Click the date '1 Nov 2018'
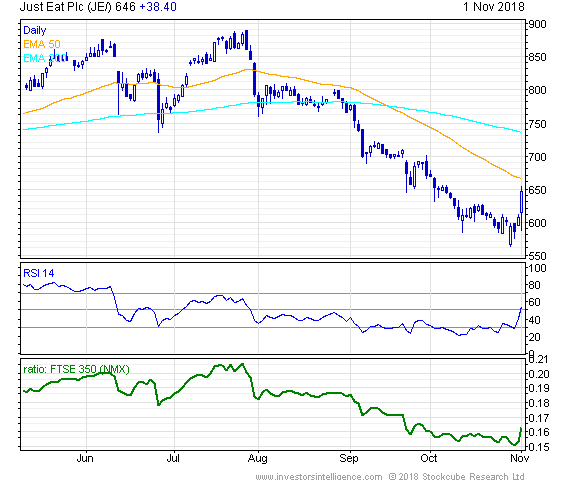 (x=494, y=7)
